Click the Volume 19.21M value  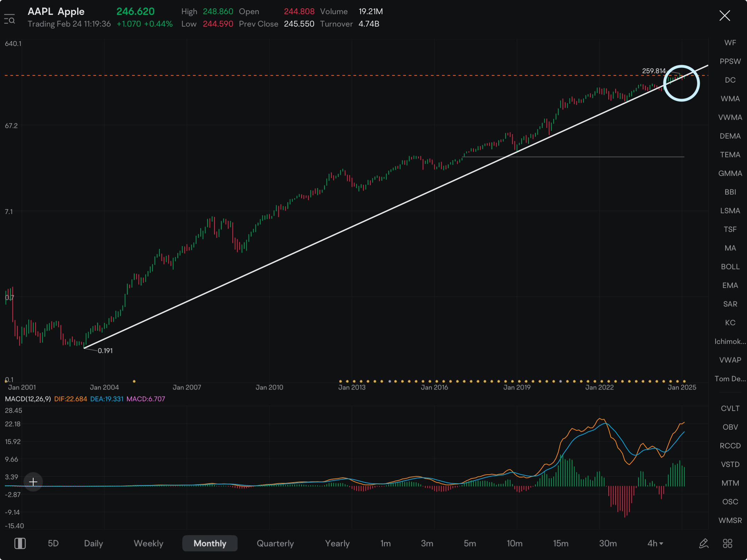(370, 11)
